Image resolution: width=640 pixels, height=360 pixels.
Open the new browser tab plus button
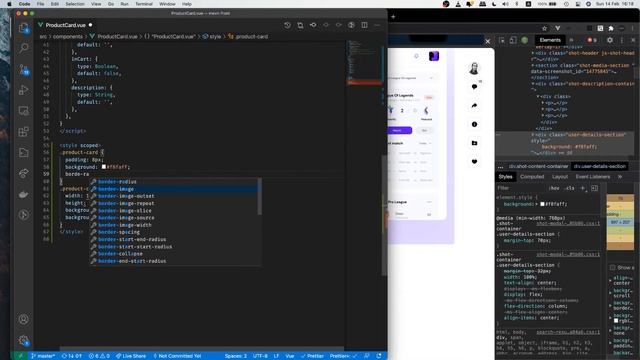[393, 17]
